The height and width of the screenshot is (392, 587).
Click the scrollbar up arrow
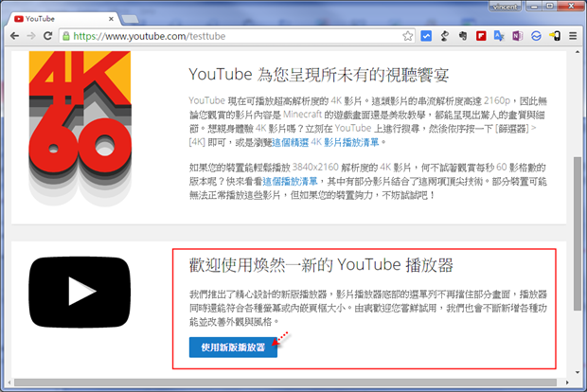pos(578,52)
